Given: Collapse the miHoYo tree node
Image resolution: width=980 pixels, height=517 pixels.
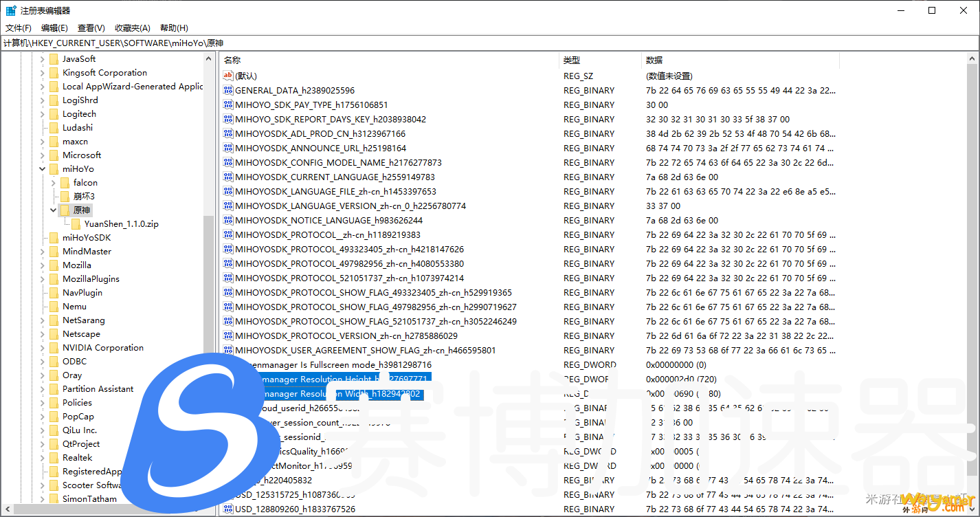Looking at the screenshot, I should point(43,169).
